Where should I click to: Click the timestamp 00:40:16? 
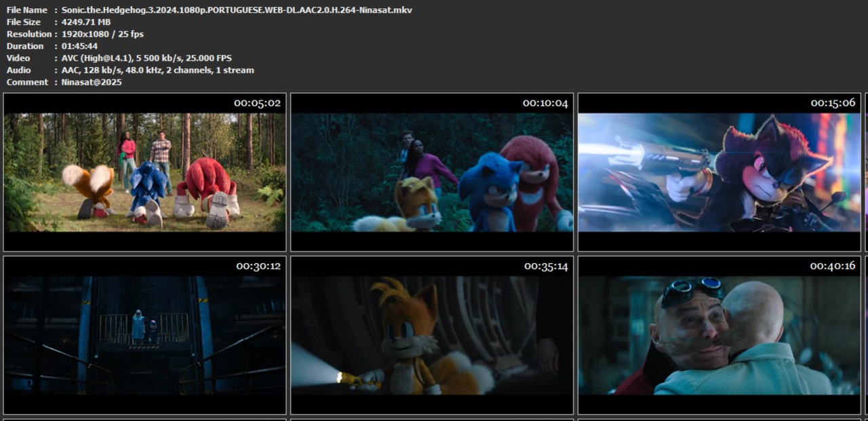[x=833, y=266]
